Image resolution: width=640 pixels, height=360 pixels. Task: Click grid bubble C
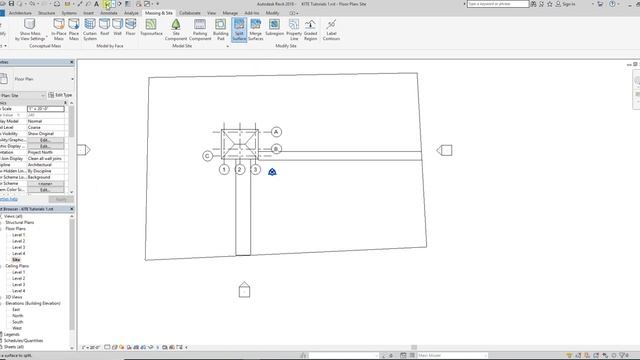[207, 156]
